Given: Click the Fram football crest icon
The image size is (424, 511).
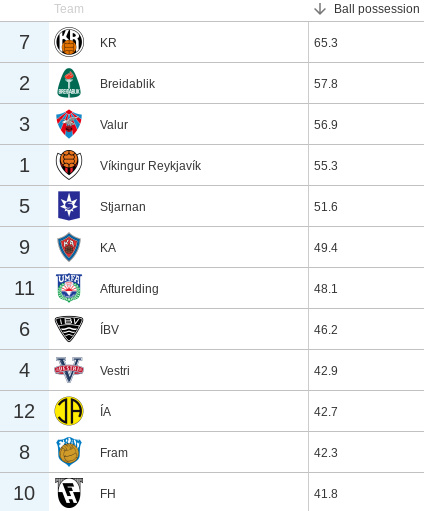Looking at the screenshot, I should pyautogui.click(x=69, y=452).
